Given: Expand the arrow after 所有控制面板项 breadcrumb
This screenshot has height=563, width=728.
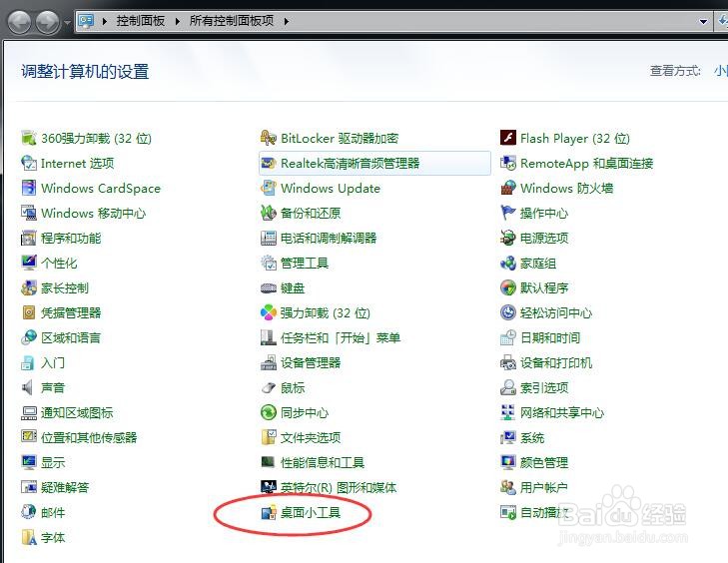Looking at the screenshot, I should click(286, 21).
